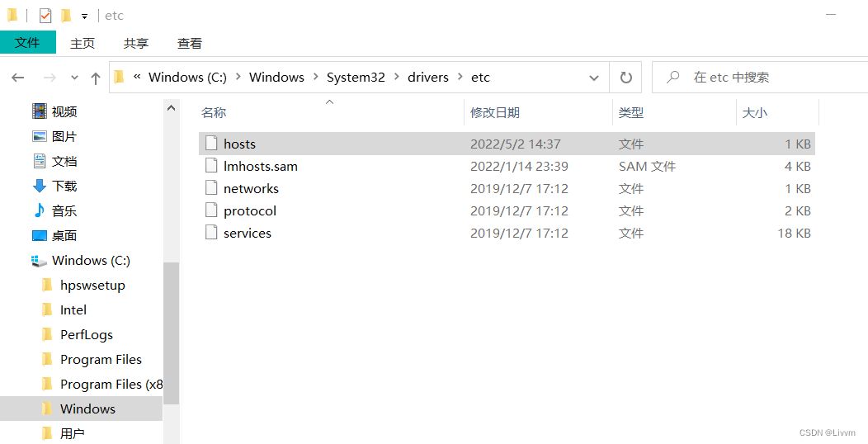Click the hosts file icon
The height and width of the screenshot is (444, 868).
click(211, 144)
